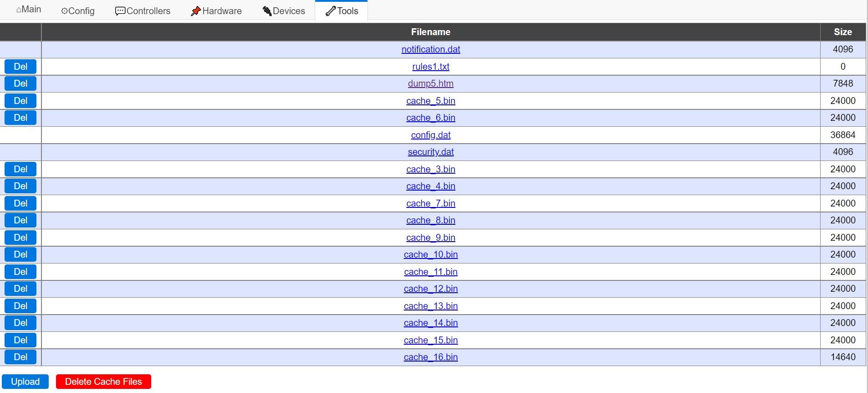Click Del for cache_9.bin
Screen dimensions: 868x393
pyautogui.click(x=20, y=238)
